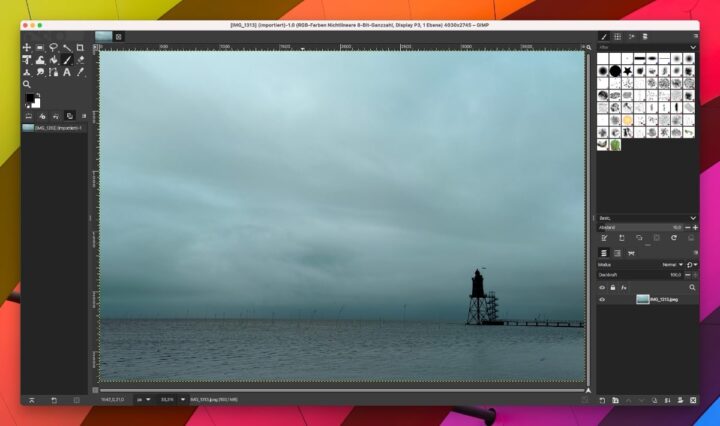Viewport: 720px width, 426px height.
Task: Select the Clone stamp tool
Action: [27, 72]
